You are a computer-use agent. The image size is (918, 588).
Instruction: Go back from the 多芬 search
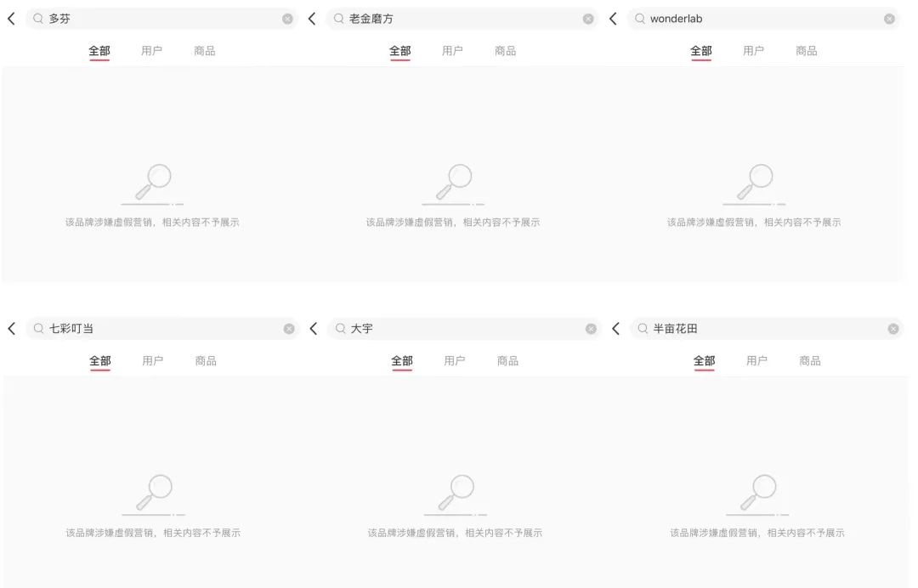11,19
